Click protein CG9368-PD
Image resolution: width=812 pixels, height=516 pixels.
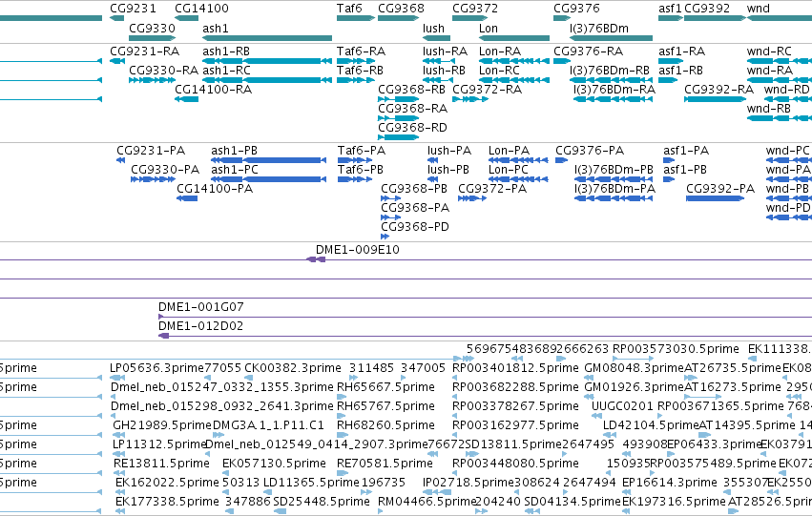(415, 227)
